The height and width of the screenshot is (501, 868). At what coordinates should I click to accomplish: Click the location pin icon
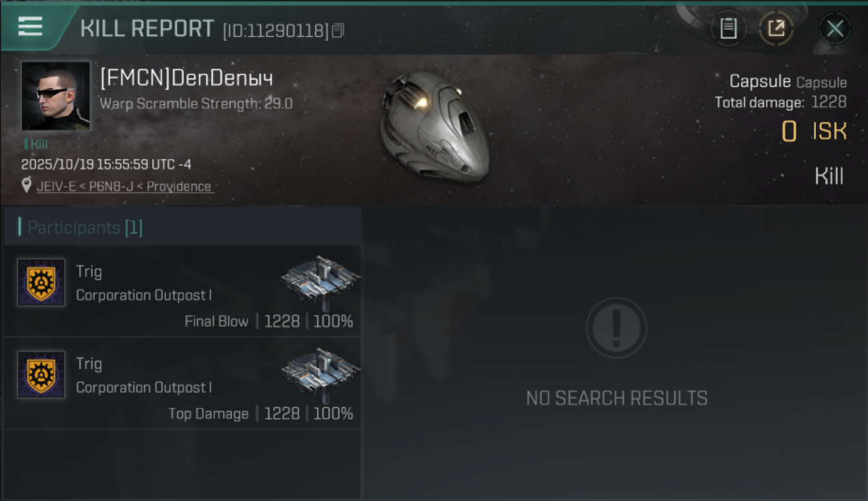point(27,186)
